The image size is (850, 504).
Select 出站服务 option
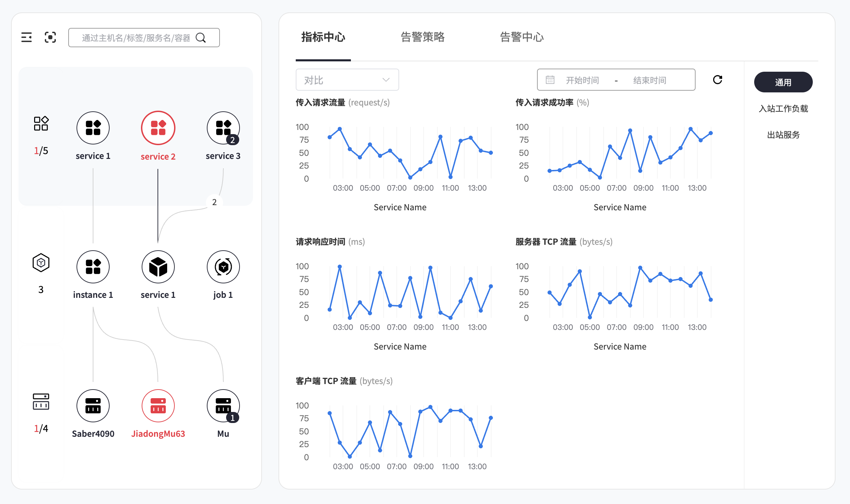pos(783,135)
